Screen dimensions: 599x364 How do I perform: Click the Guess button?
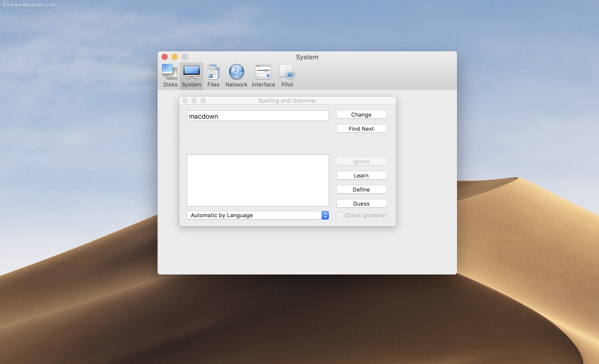[x=361, y=204]
